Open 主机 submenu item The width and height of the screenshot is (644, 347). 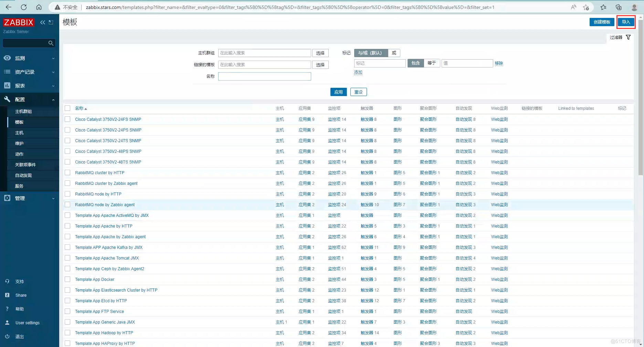click(x=19, y=133)
